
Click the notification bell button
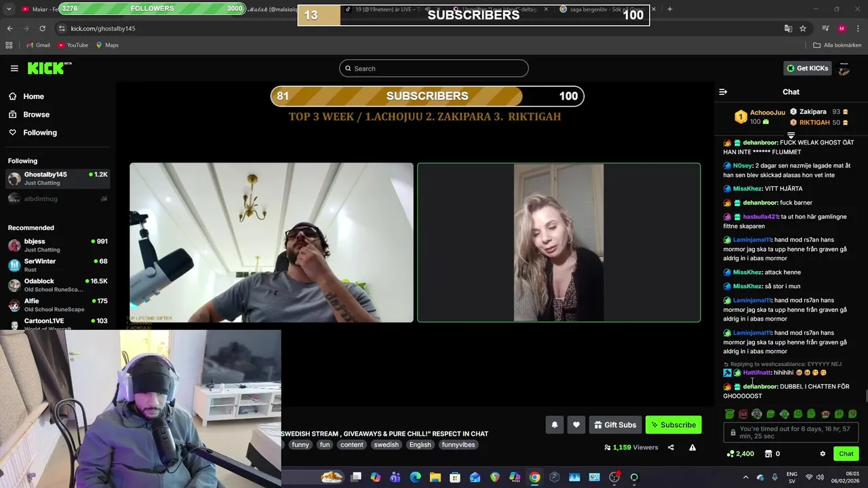(x=554, y=425)
